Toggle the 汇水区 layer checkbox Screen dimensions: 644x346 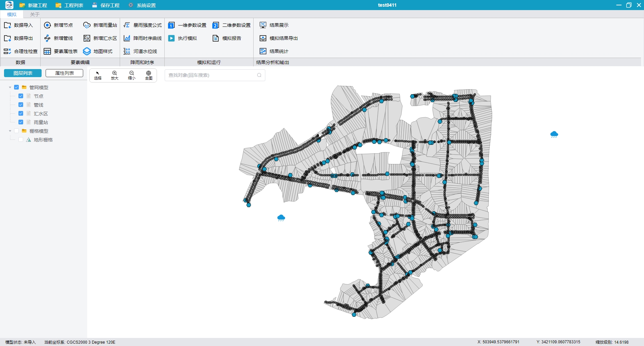[x=21, y=113]
